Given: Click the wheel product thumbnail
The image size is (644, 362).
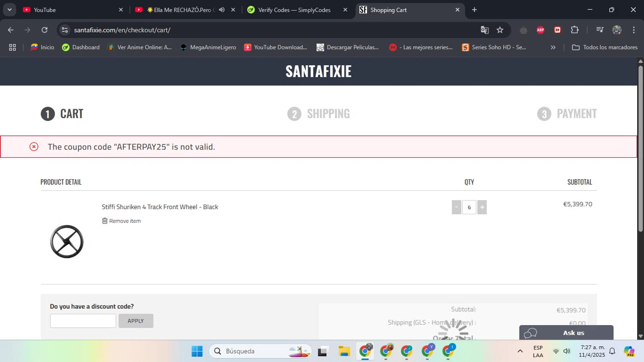Looking at the screenshot, I should (x=67, y=241).
